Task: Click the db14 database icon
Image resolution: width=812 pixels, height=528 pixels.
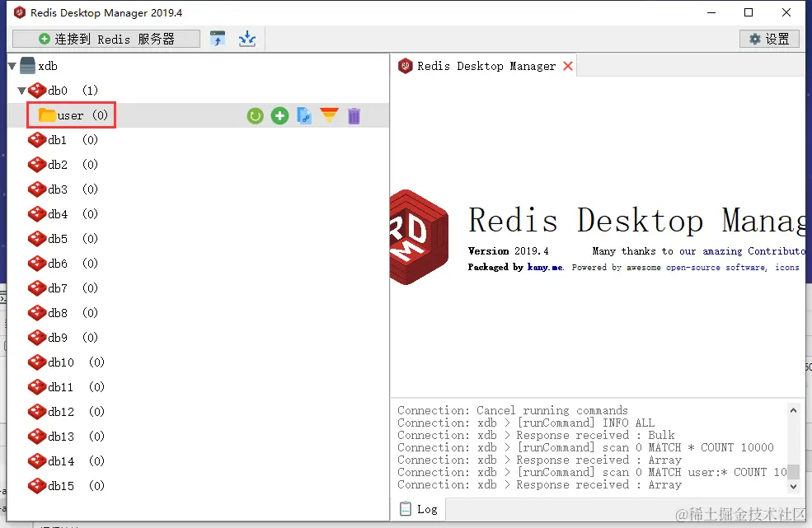Action: pyautogui.click(x=37, y=460)
